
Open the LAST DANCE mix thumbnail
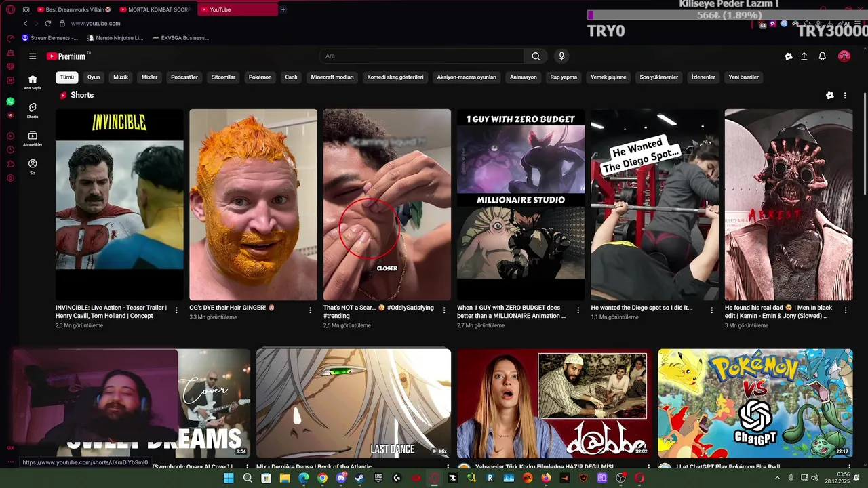click(353, 404)
